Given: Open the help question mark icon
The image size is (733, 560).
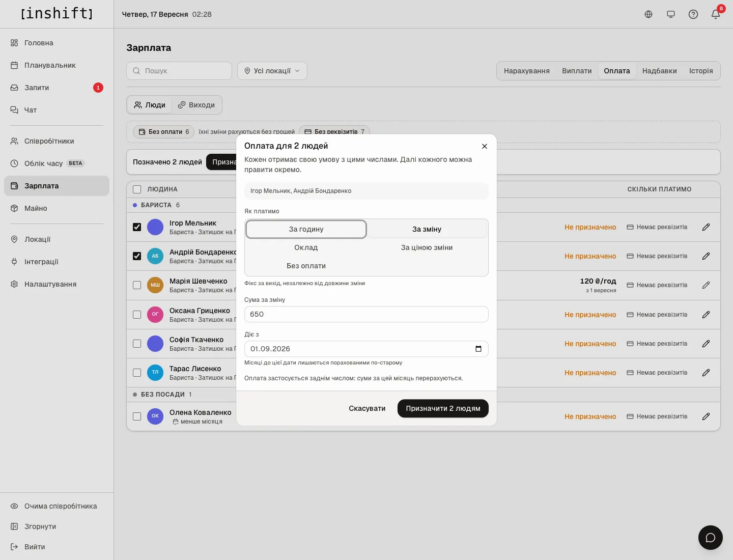Looking at the screenshot, I should (693, 14).
